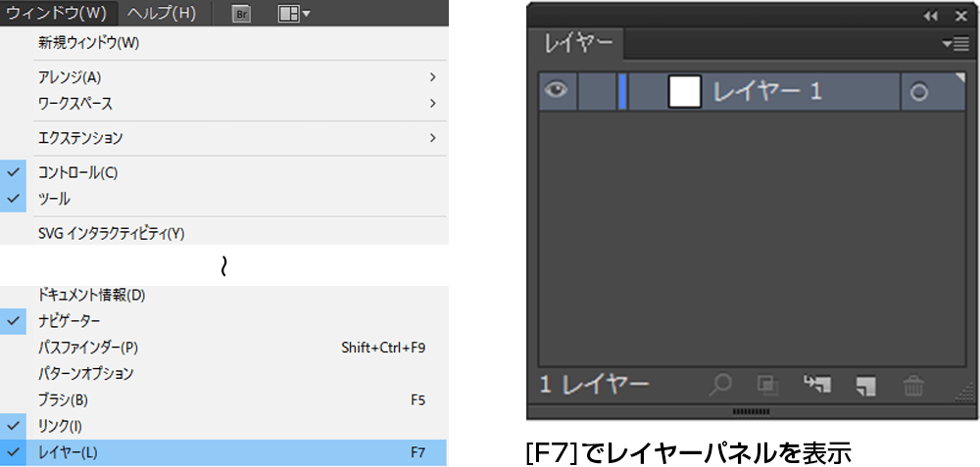Open the arrange documents layout dropdown

coord(294,14)
